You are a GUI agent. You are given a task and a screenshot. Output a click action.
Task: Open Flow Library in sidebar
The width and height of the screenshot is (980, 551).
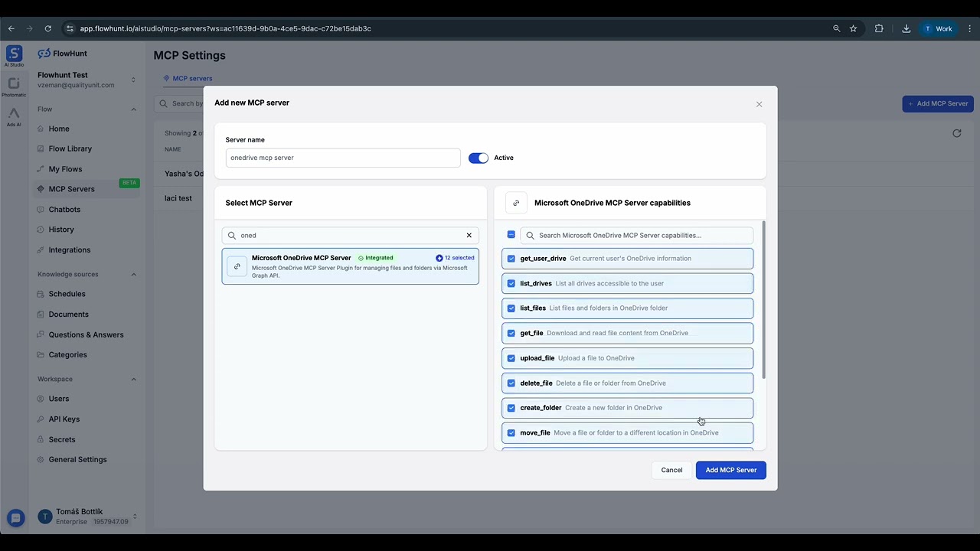70,148
